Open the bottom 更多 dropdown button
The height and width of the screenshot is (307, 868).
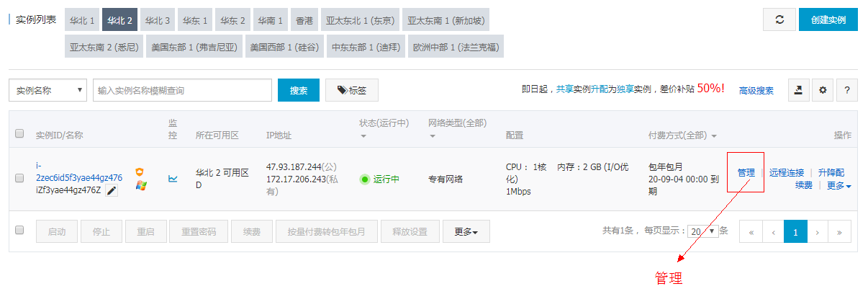click(466, 232)
